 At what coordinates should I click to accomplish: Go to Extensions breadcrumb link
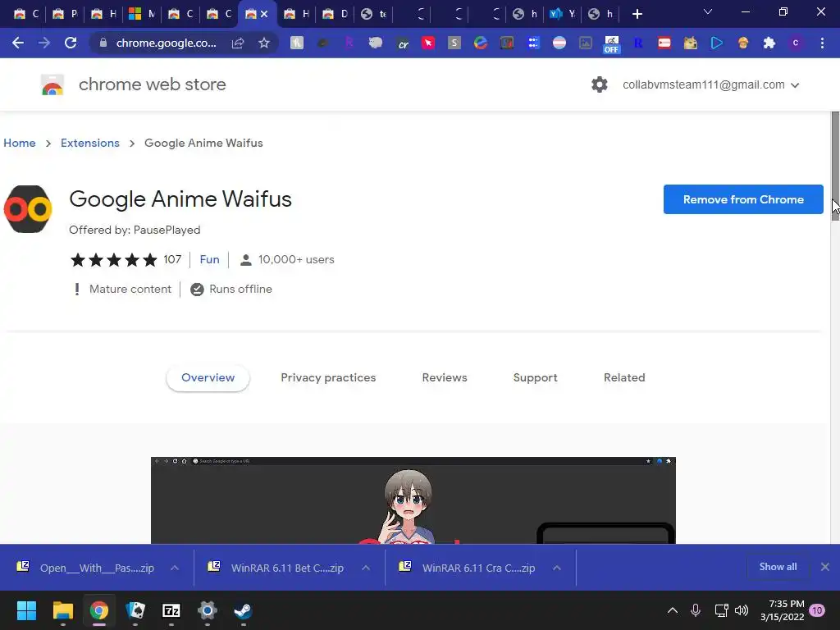click(x=90, y=143)
